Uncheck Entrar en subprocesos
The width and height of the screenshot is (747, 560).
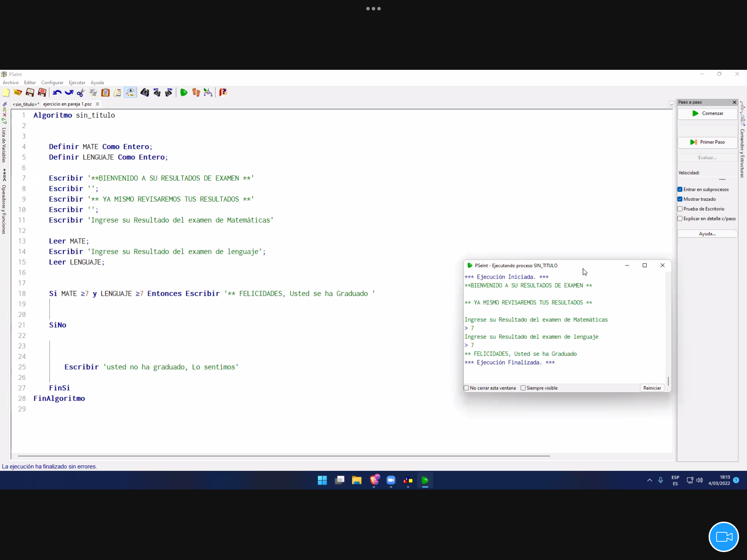(x=680, y=189)
